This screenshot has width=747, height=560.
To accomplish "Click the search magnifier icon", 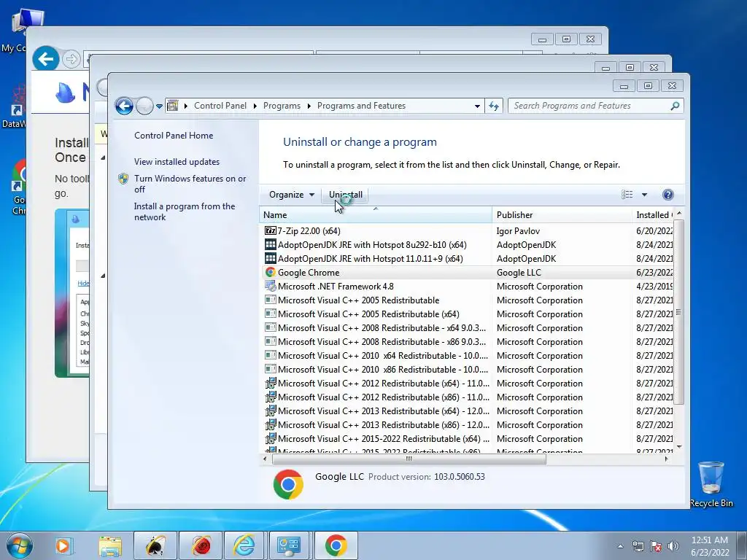I will [x=675, y=106].
